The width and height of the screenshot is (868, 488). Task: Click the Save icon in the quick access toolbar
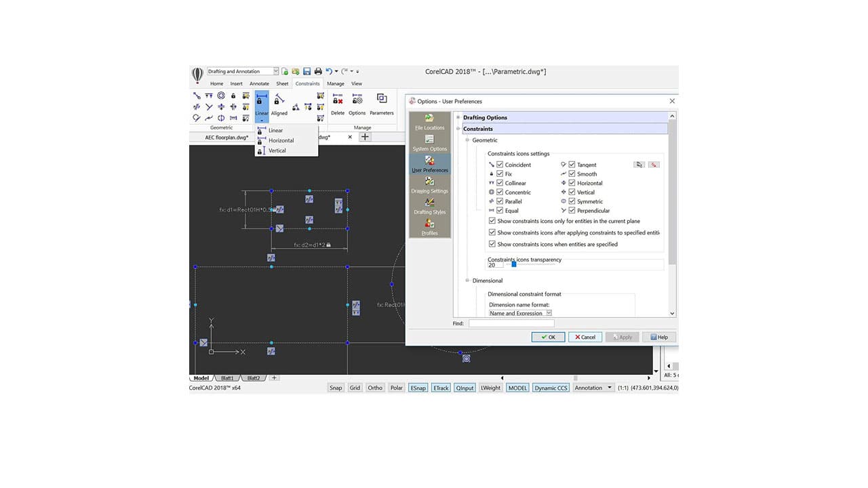pos(307,70)
